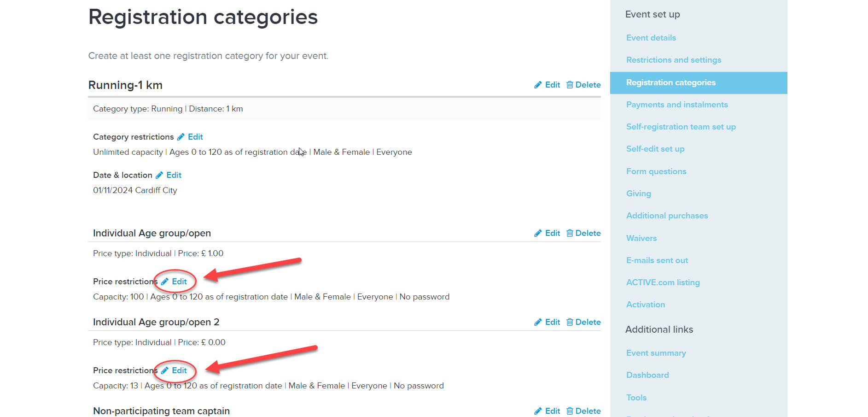868x417 pixels.
Task: Click the Edit pencil icon for Running-1 km
Action: pos(537,85)
